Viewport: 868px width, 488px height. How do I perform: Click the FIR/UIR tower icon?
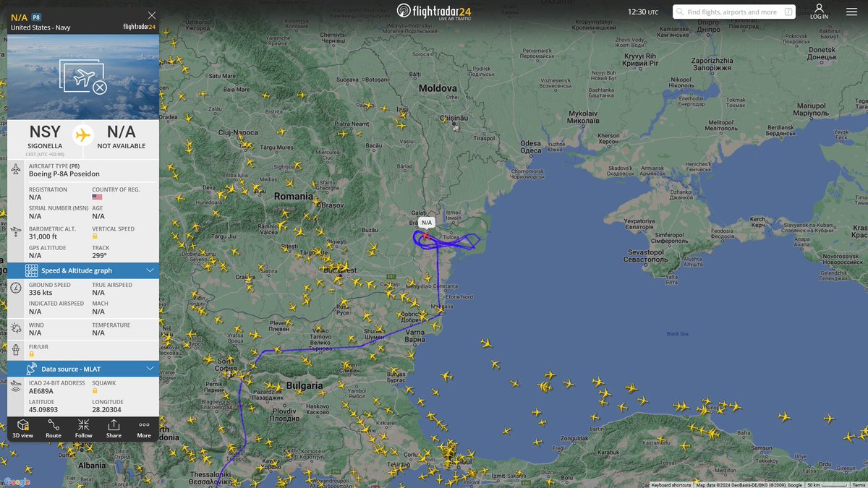16,350
